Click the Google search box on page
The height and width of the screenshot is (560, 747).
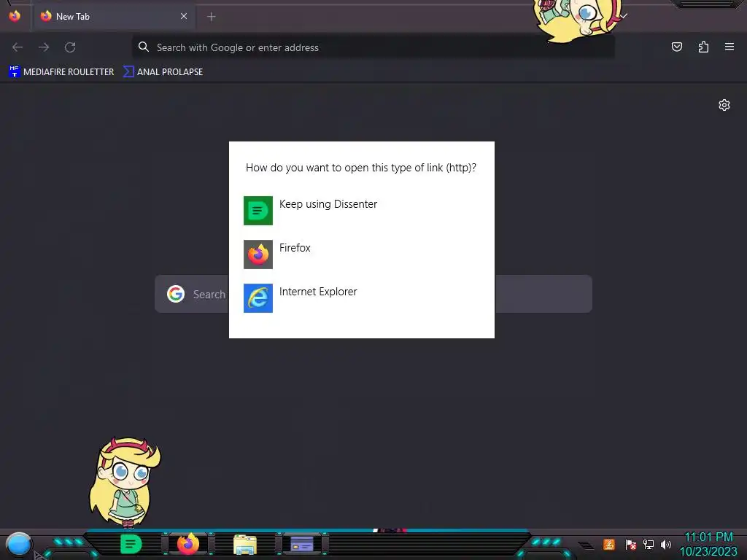coord(373,294)
